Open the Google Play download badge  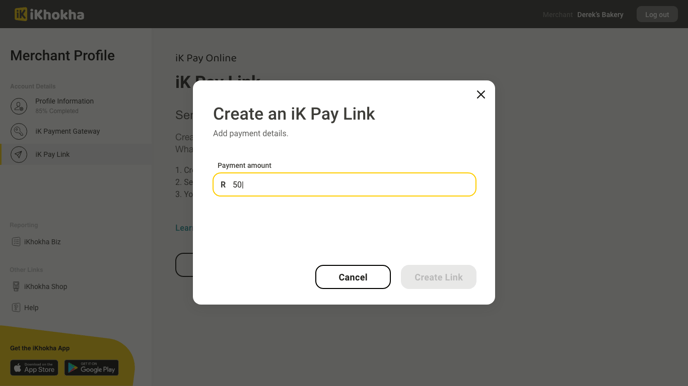(x=92, y=368)
